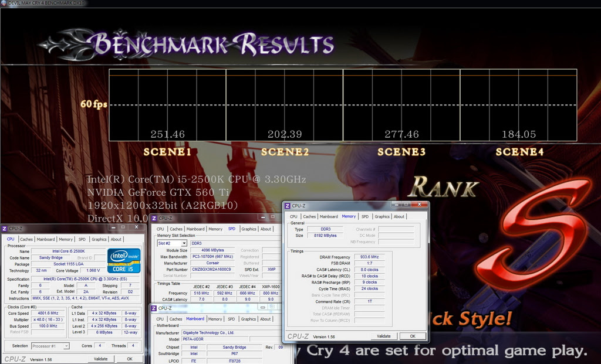The image size is (601, 364).
Task: Close the processor CPU-Z window
Action: [x=136, y=227]
